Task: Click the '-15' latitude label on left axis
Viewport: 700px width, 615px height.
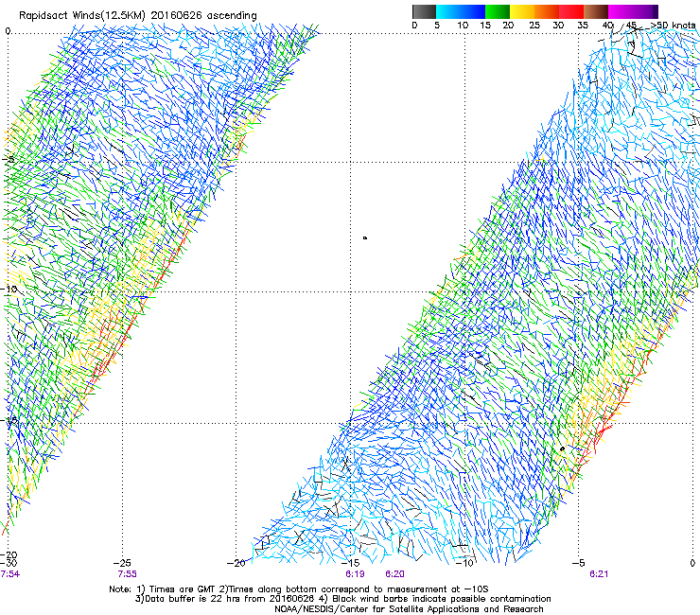Action: 9,420
